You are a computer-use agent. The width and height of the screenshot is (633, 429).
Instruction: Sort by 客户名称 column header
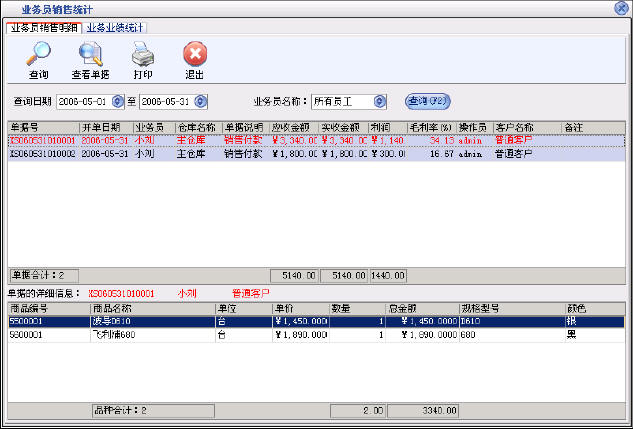pos(514,128)
